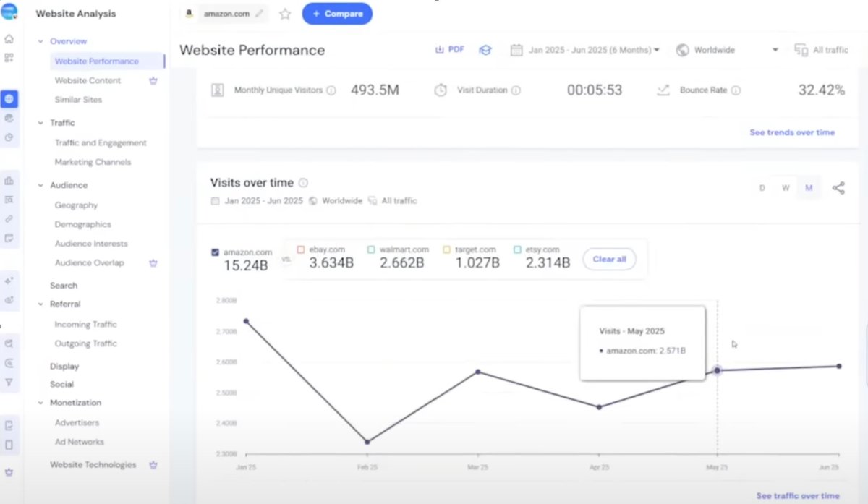Image resolution: width=868 pixels, height=504 pixels.
Task: Open the pie chart icon in the left rail
Action: click(x=9, y=137)
